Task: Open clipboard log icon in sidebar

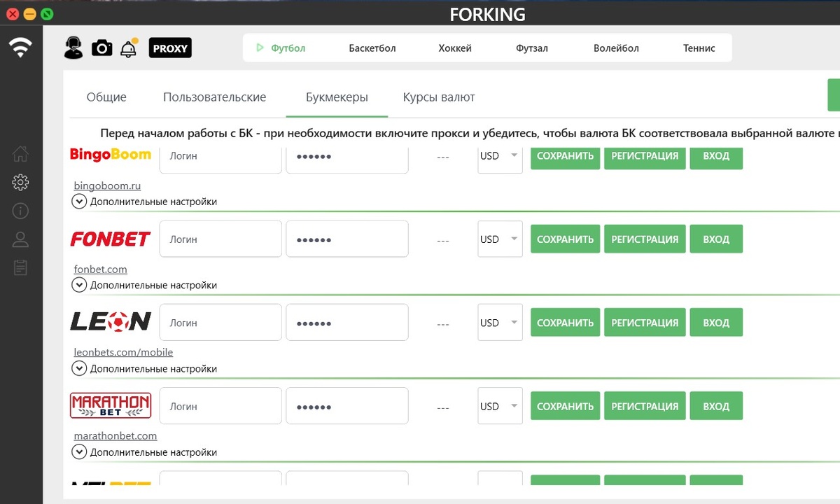Action: [x=20, y=267]
